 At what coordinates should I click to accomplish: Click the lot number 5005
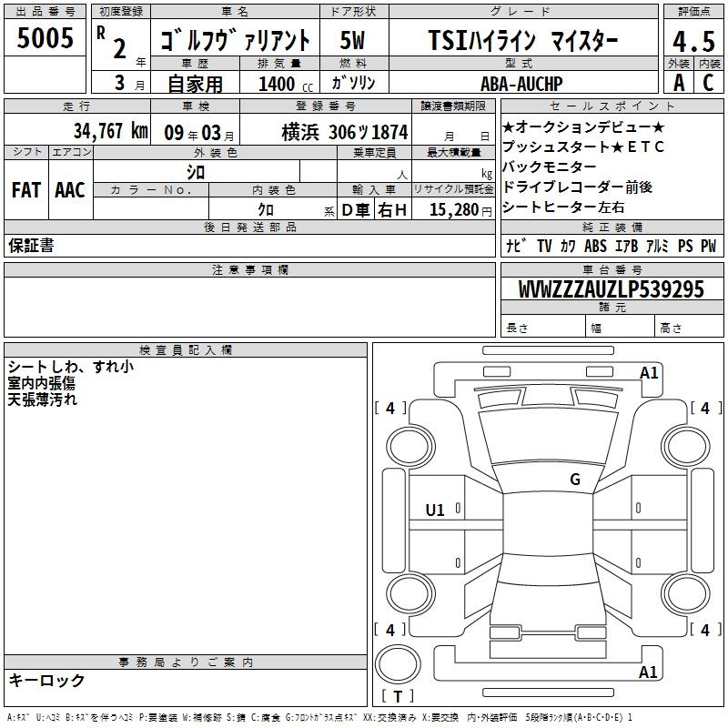[x=44, y=38]
